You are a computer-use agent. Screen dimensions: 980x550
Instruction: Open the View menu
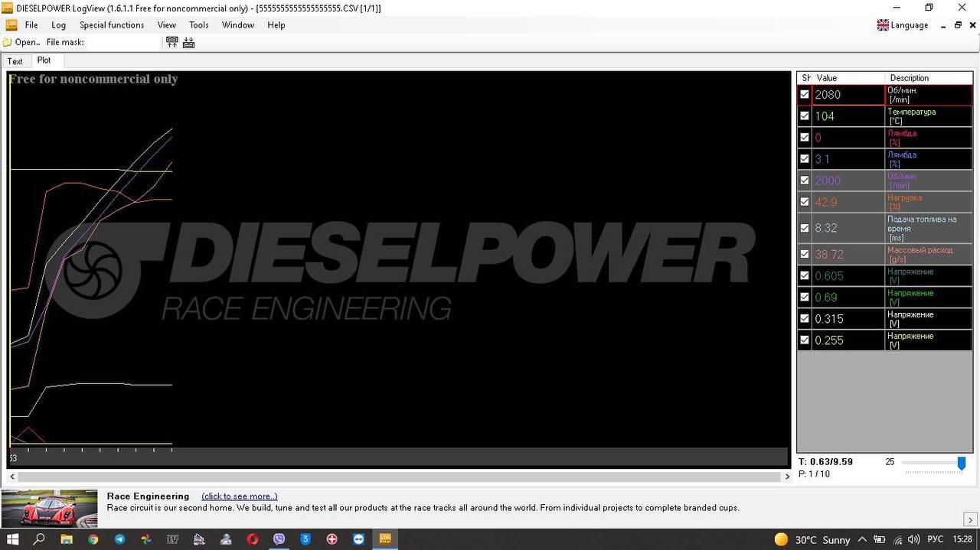(x=167, y=25)
